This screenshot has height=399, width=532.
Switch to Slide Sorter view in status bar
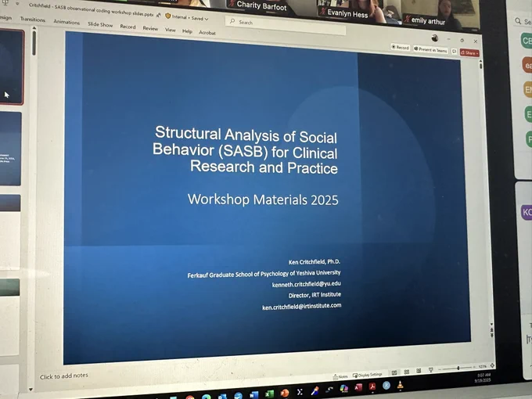click(407, 372)
